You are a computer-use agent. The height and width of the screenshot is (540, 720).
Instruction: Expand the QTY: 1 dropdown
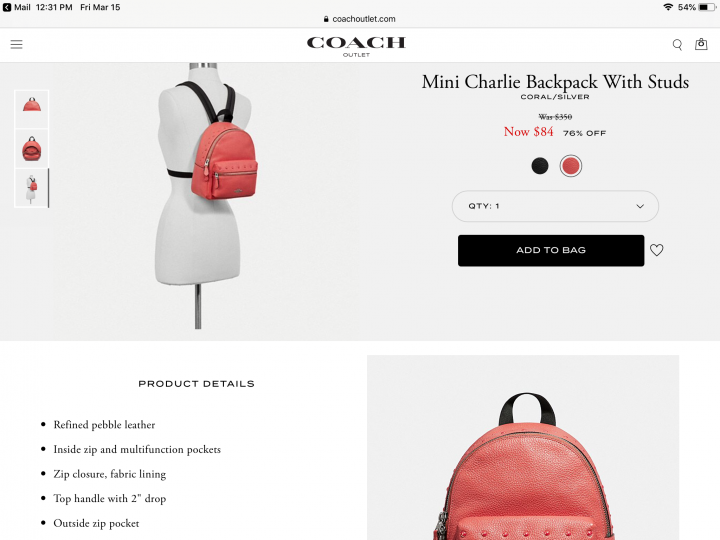tap(555, 206)
